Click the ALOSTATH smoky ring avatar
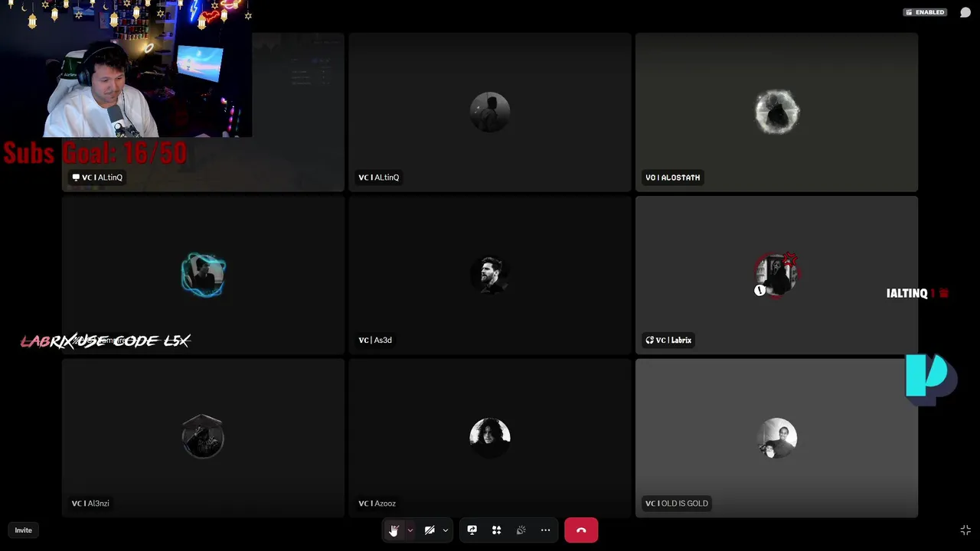The image size is (980, 551). pyautogui.click(x=776, y=112)
